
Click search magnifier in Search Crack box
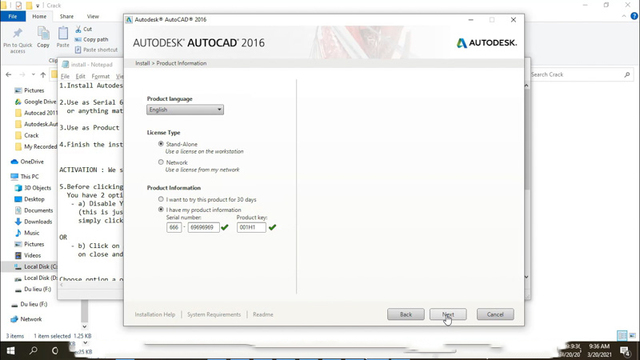coord(627,75)
